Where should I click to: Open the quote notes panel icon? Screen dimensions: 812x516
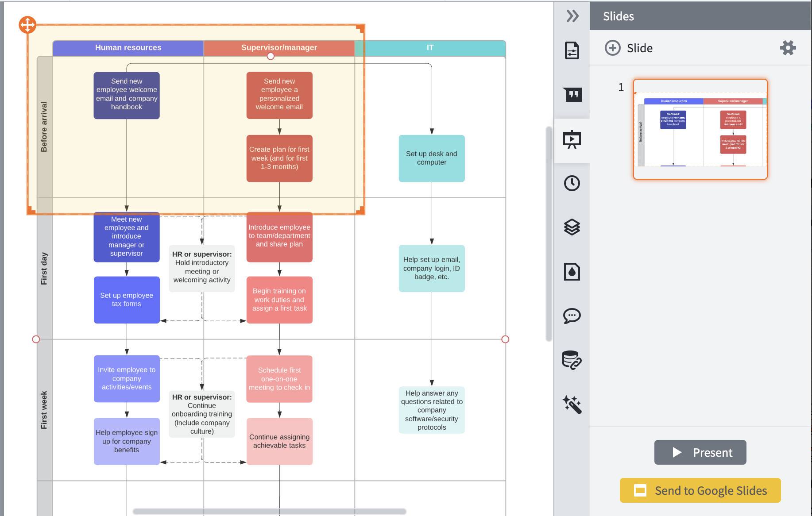(572, 94)
